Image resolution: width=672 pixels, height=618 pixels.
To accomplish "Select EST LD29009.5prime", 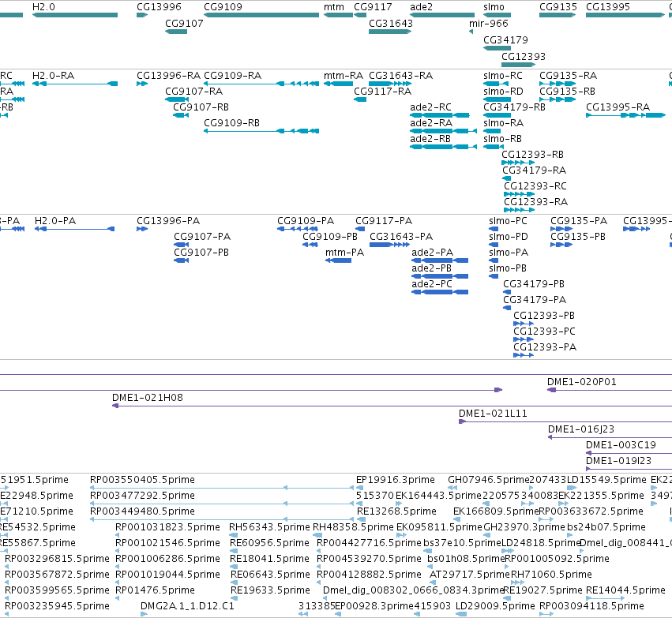I will click(x=461, y=615).
